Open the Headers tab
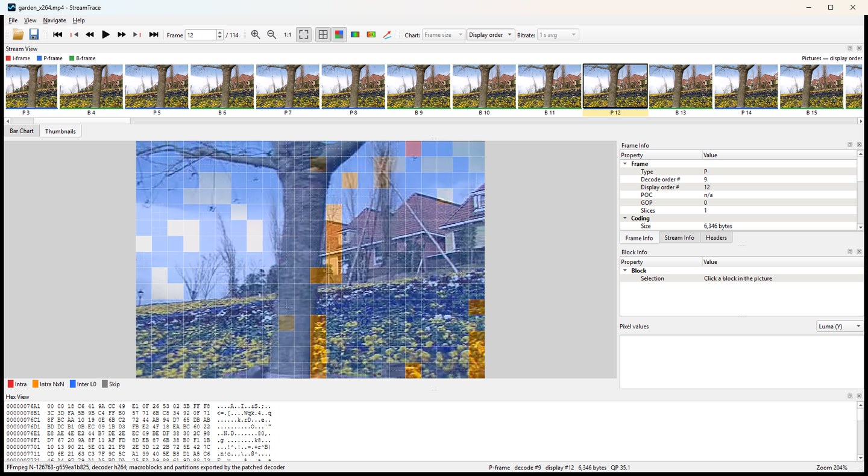 [716, 237]
